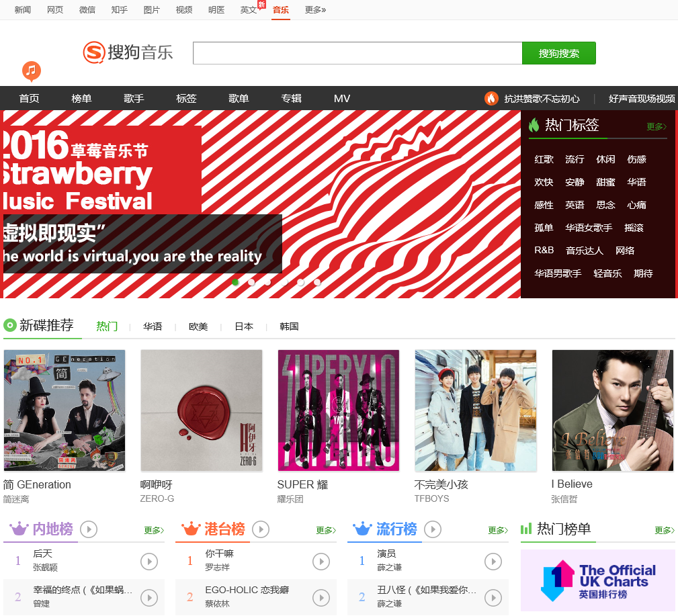Click the Strawberry Music Festival banner
Viewport: 678px width, 616px height.
261,204
